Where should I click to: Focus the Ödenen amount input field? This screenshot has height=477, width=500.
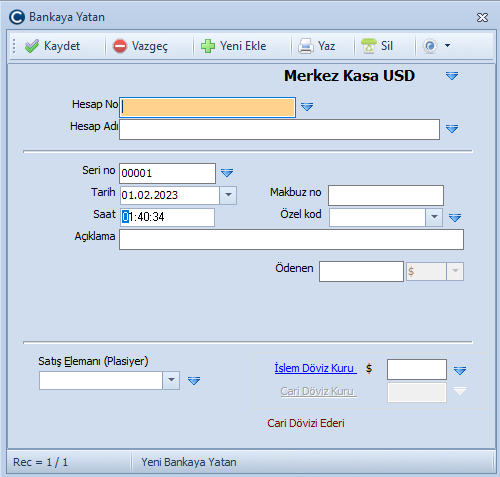click(x=361, y=271)
